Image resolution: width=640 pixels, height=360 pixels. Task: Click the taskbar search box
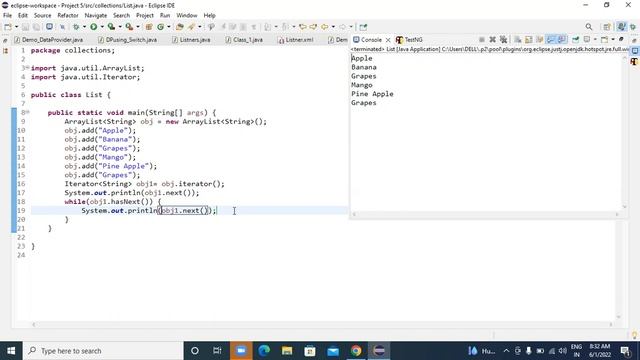tap(103, 351)
